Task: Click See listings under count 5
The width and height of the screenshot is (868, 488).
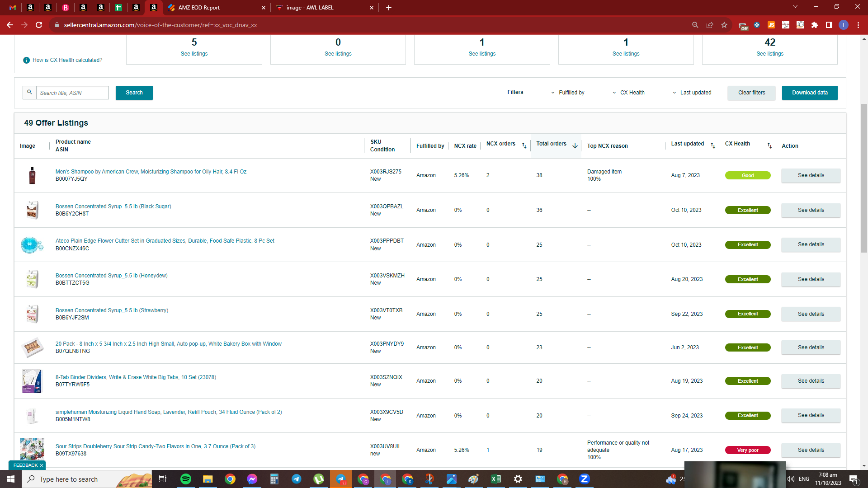Action: coord(194,54)
